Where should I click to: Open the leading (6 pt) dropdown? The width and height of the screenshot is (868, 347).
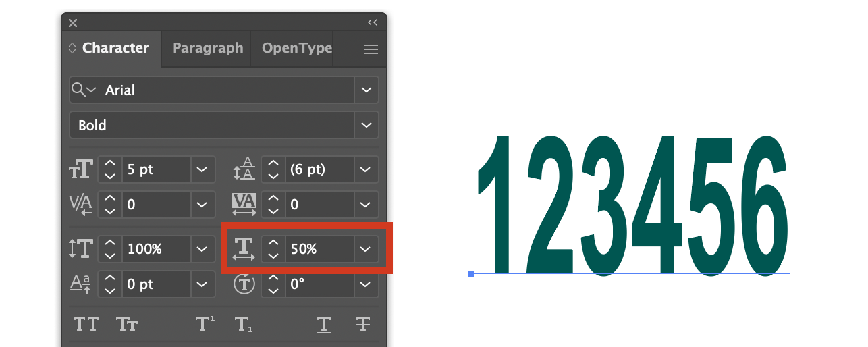[367, 169]
